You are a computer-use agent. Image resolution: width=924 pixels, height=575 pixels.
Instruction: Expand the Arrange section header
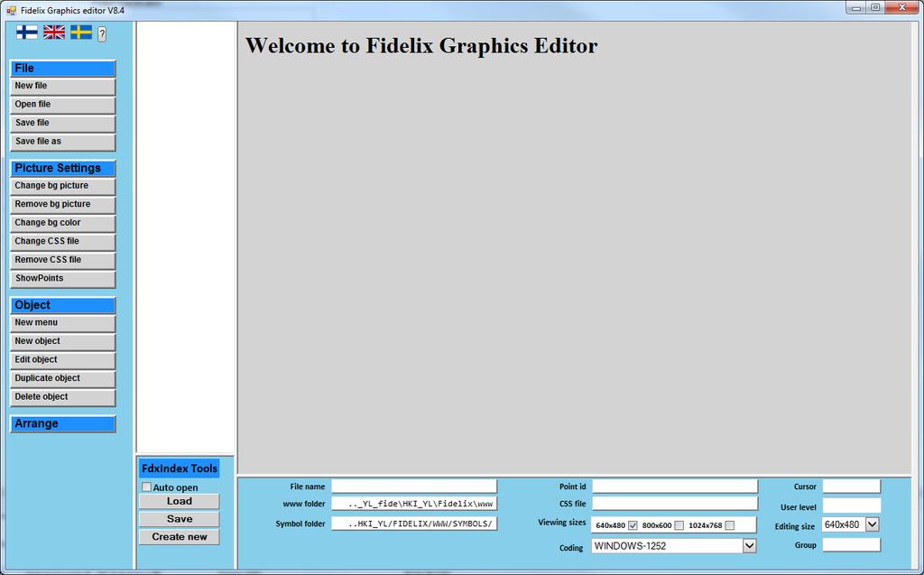tap(62, 423)
